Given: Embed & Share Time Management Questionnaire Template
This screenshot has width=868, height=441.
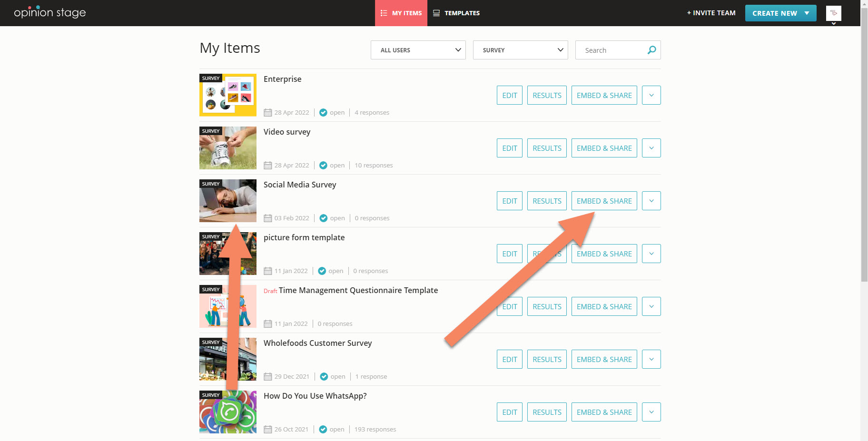Looking at the screenshot, I should [x=604, y=306].
